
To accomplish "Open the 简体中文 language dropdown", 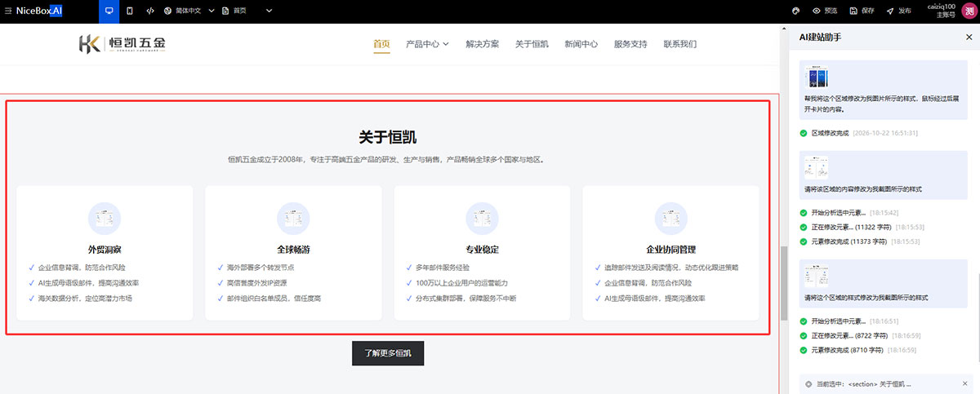I will (189, 11).
